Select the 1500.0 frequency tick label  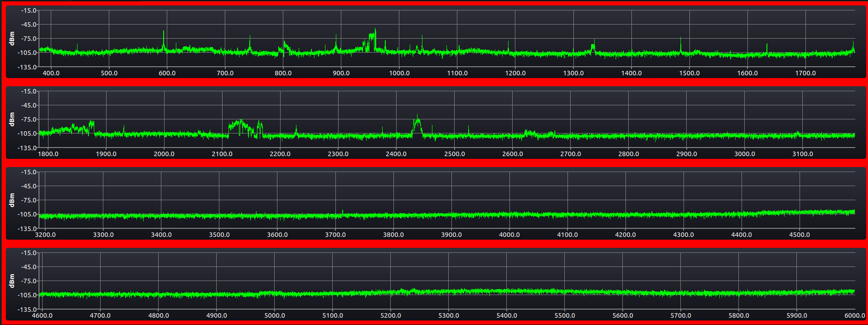tap(689, 73)
